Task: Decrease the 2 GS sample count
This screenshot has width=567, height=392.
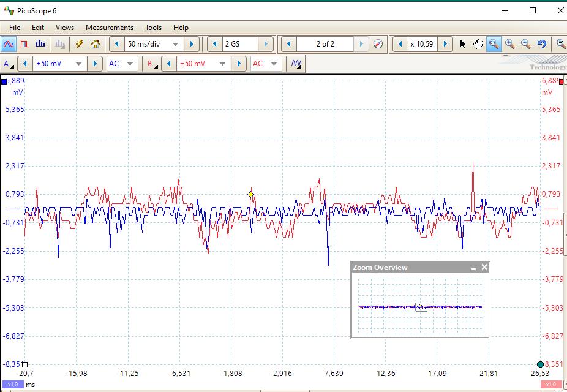Action: coord(215,44)
